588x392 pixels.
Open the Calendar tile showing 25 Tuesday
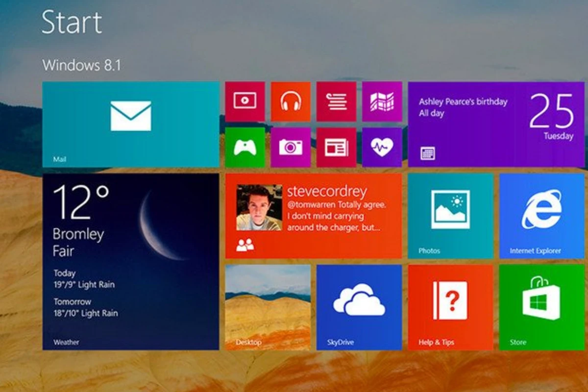pos(496,124)
